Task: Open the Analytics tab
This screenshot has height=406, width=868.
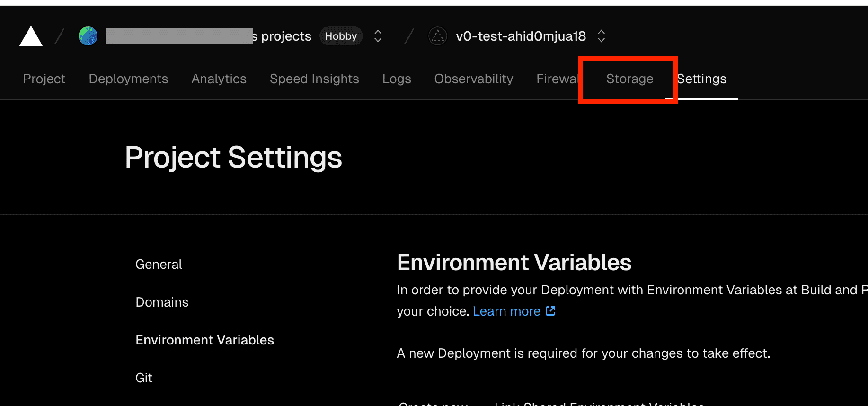Action: (x=219, y=79)
